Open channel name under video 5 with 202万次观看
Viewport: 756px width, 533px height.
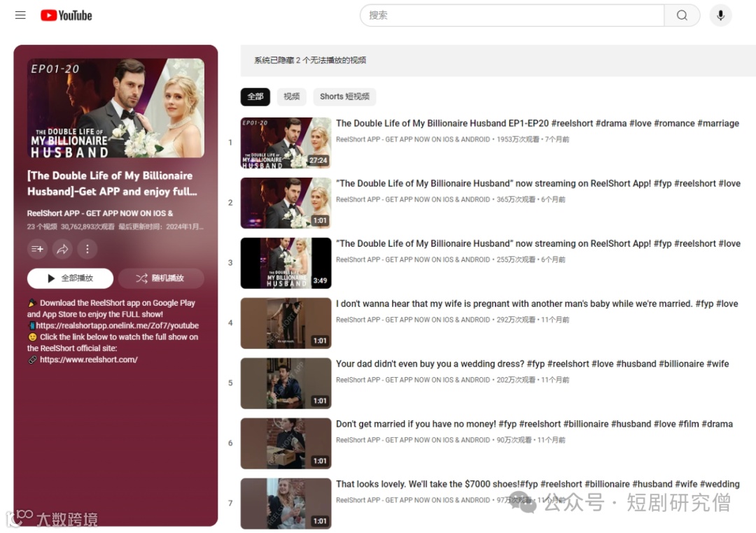pyautogui.click(x=413, y=380)
